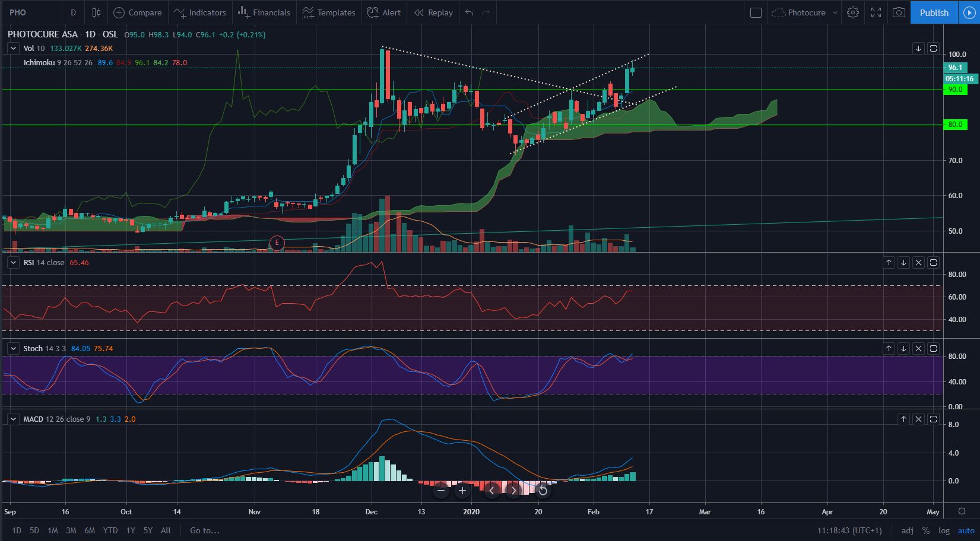Zoom in on the chart
This screenshot has height=541, width=980.
462,491
